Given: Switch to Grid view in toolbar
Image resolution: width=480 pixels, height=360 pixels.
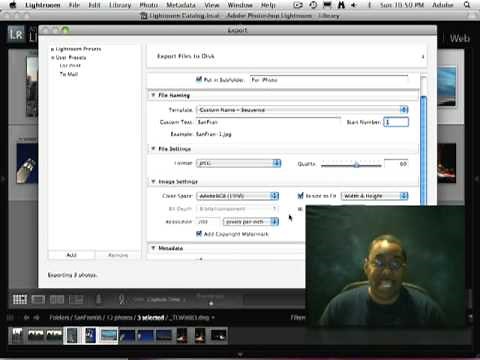Looking at the screenshot, I should pos(20,299).
